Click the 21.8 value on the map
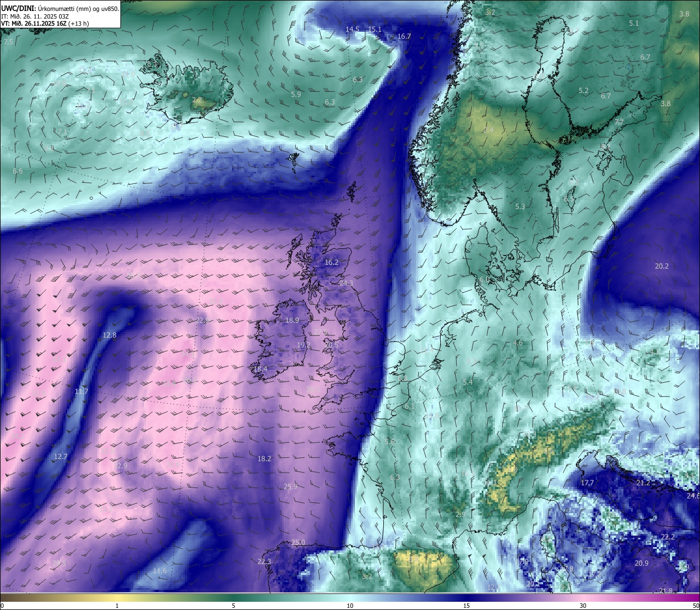 pyautogui.click(x=666, y=590)
